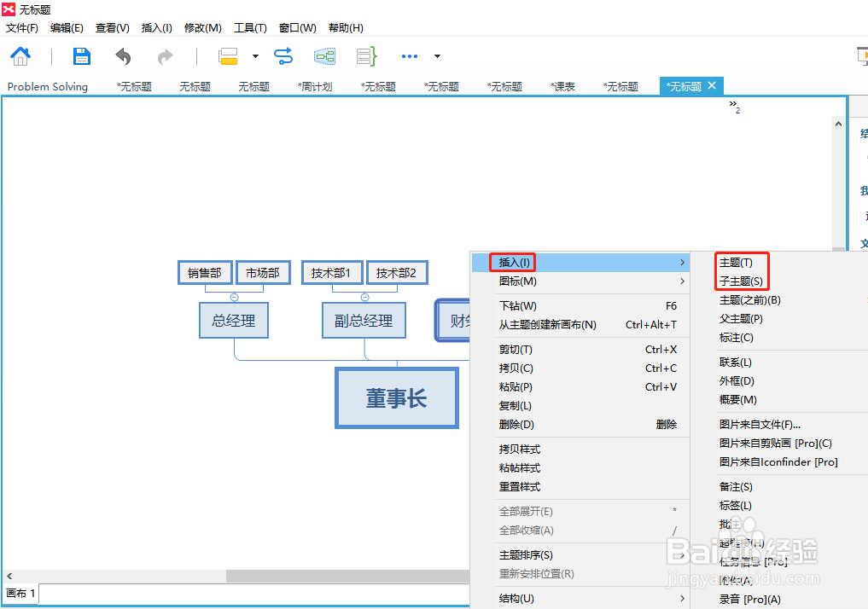This screenshot has height=609, width=868.
Task: Insert 标注(C) from the submenu
Action: (736, 338)
